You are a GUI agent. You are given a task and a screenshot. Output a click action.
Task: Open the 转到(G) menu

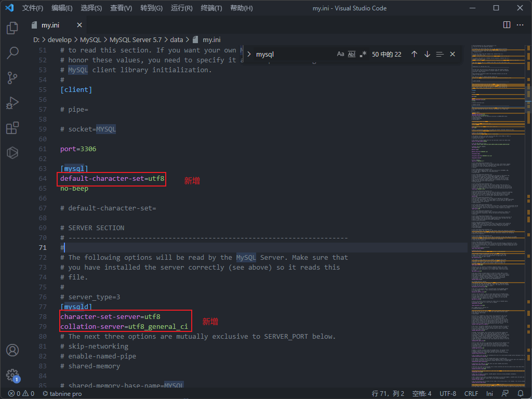151,8
